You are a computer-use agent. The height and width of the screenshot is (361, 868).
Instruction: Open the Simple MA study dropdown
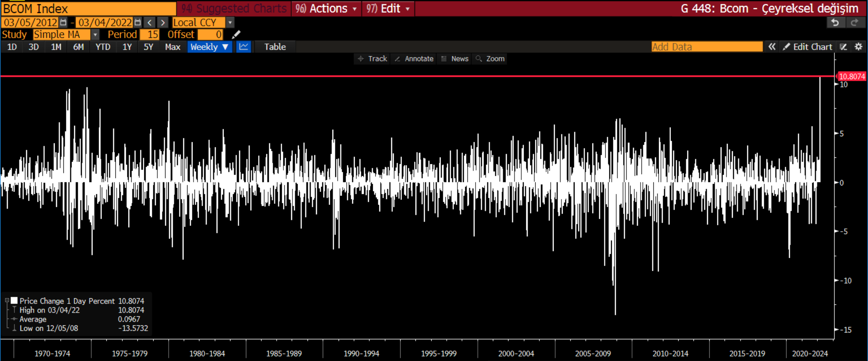(x=95, y=34)
